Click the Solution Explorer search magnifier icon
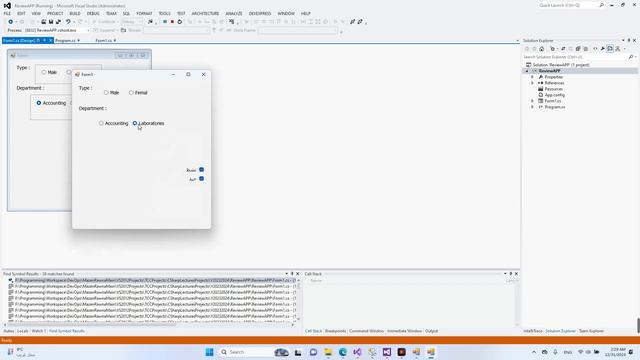 point(631,57)
